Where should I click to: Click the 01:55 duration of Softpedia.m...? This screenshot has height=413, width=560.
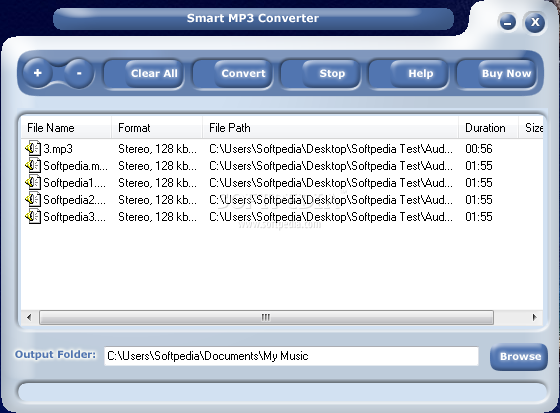(x=479, y=166)
